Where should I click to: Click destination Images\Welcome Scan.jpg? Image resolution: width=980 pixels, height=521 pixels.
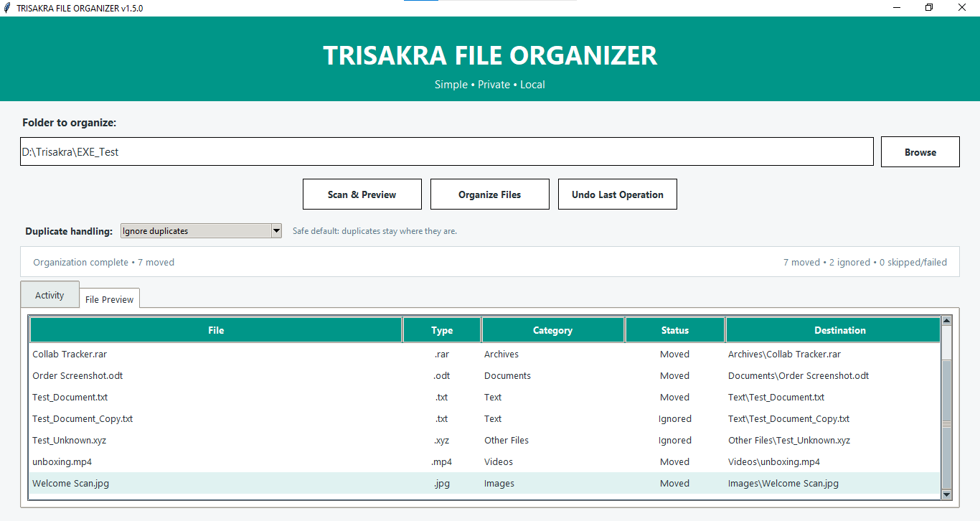(783, 483)
